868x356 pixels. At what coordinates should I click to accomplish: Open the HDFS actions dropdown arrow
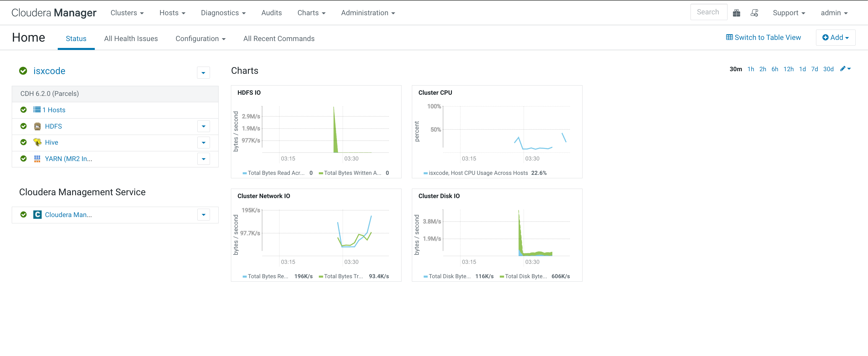pyautogui.click(x=204, y=126)
